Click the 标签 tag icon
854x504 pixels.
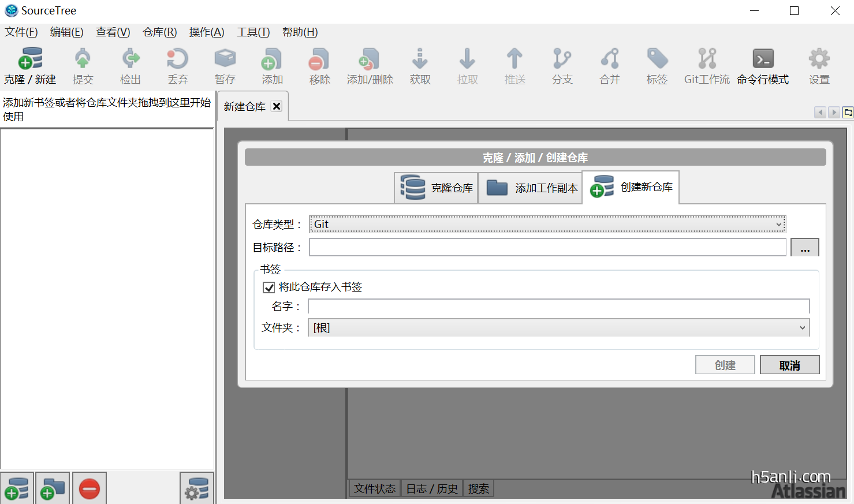[657, 58]
